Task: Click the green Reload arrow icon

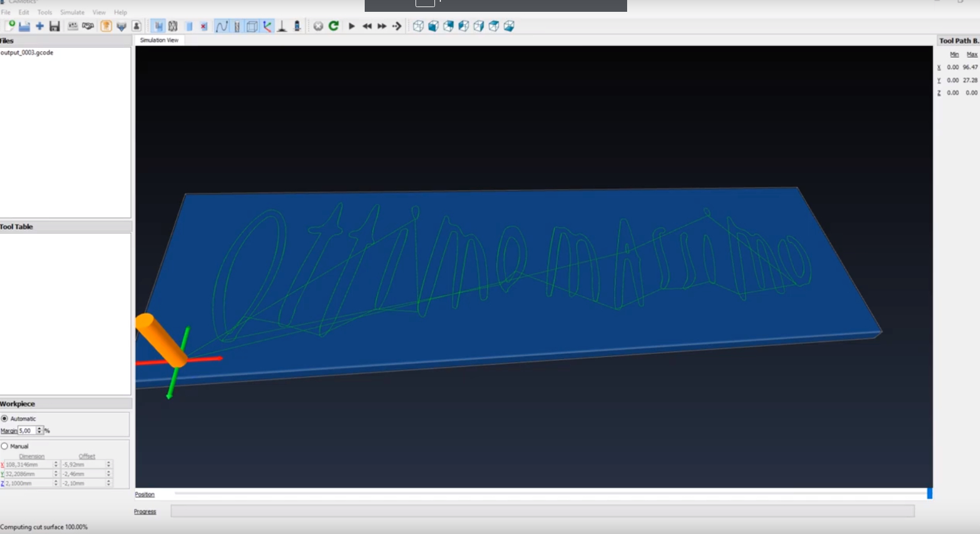Action: (333, 26)
